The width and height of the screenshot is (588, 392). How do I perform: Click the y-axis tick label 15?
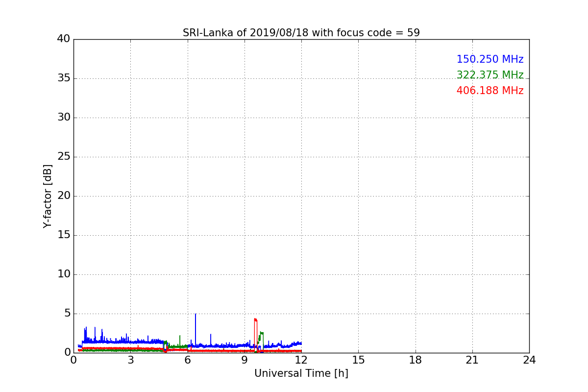[64, 235]
